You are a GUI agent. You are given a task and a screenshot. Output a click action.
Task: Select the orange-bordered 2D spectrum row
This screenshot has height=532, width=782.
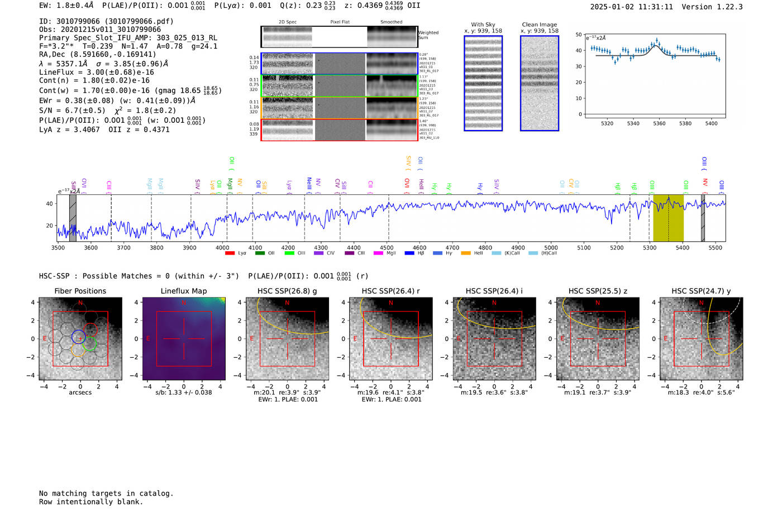tap(339, 108)
